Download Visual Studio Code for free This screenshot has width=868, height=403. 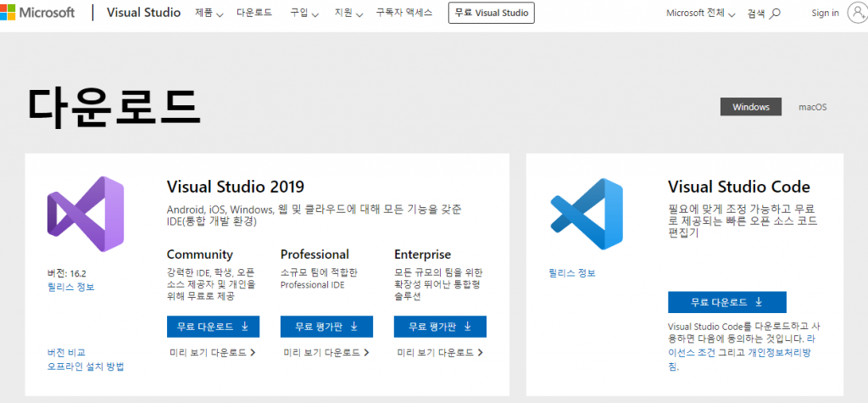pos(726,302)
